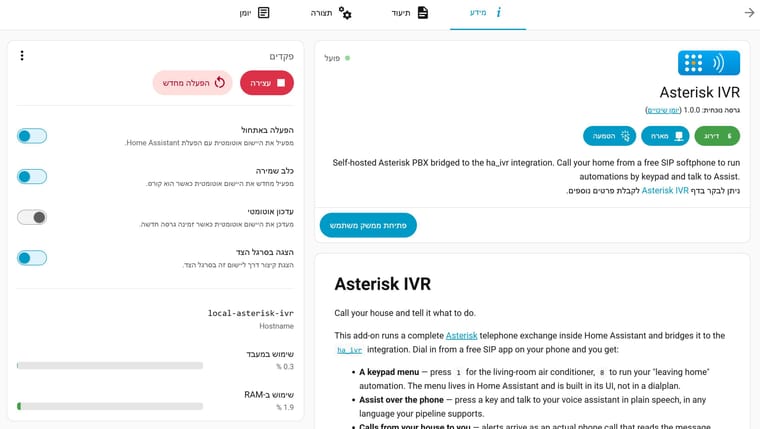This screenshot has width=760, height=429.
Task: Follow the ha_ivr link in the documentation
Action: pos(349,350)
